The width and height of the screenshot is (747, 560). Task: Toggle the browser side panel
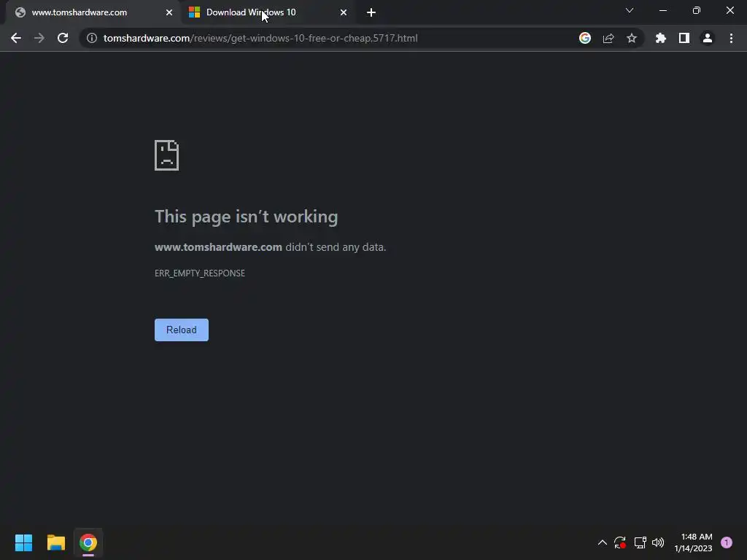tap(684, 38)
